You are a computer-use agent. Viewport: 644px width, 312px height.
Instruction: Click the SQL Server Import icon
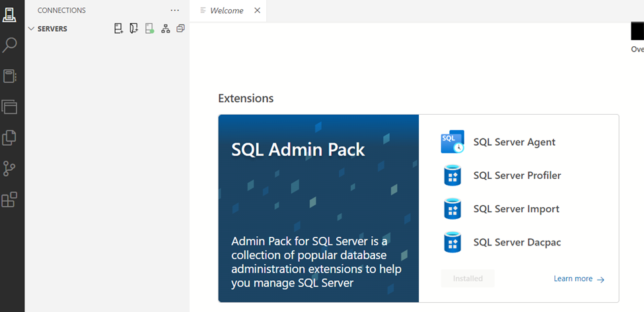coord(452,208)
